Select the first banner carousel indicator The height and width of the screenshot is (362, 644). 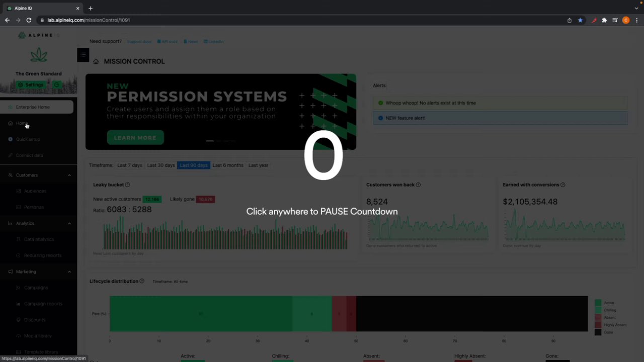click(210, 141)
